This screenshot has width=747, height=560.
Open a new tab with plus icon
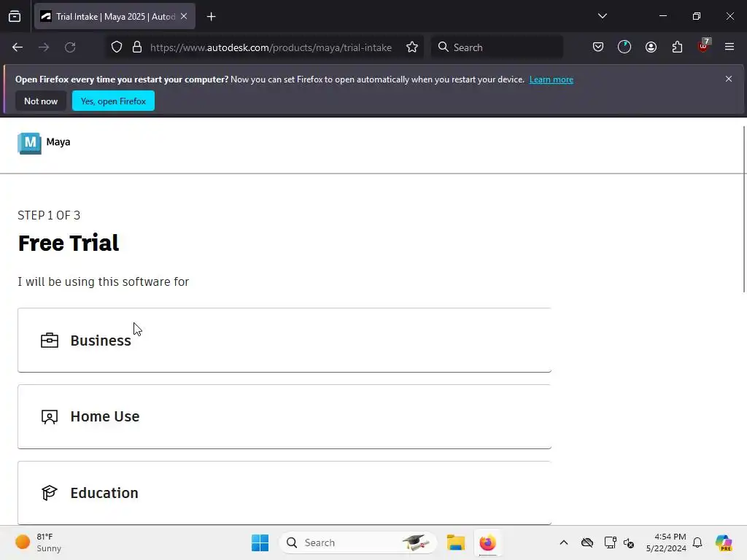tap(211, 17)
